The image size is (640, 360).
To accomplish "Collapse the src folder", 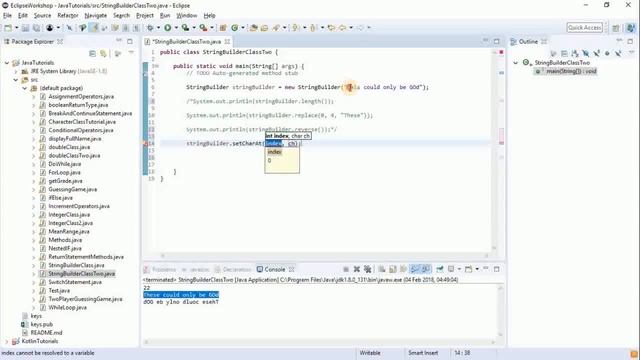I will click(16, 80).
